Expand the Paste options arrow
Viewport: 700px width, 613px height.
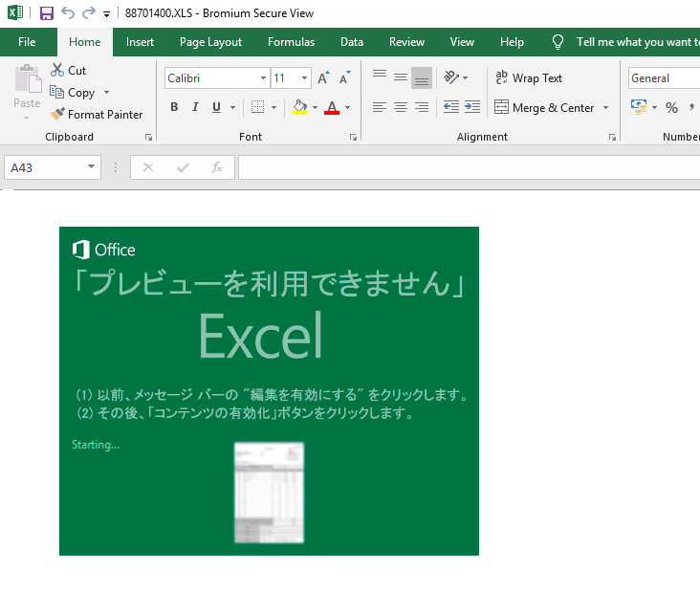click(x=27, y=119)
